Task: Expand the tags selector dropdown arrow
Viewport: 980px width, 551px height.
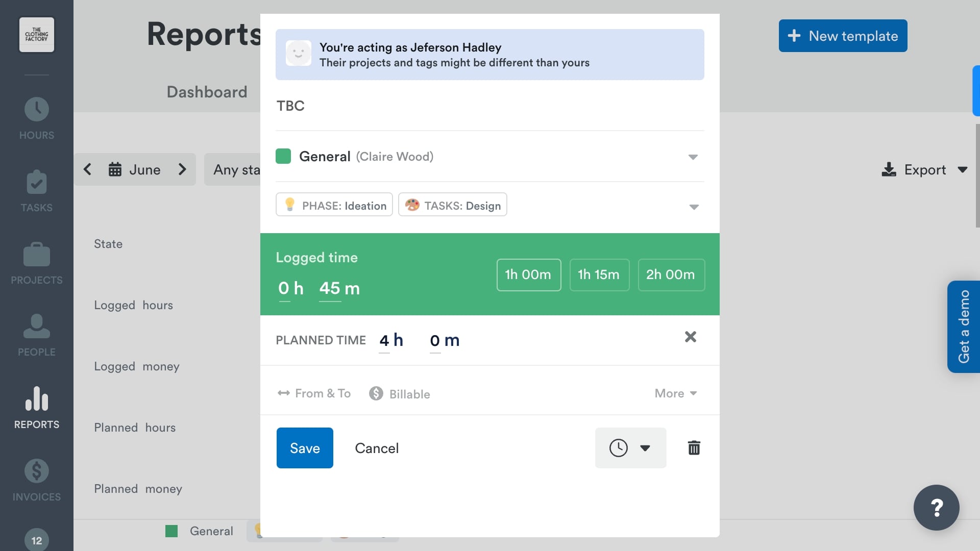Action: coord(694,207)
